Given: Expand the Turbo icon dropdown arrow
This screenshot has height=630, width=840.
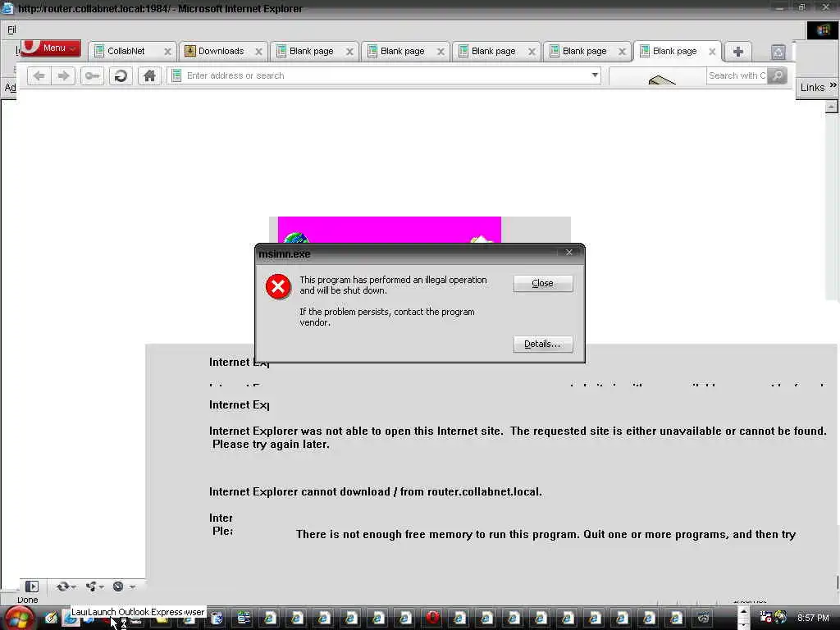Looking at the screenshot, I should click(x=132, y=587).
